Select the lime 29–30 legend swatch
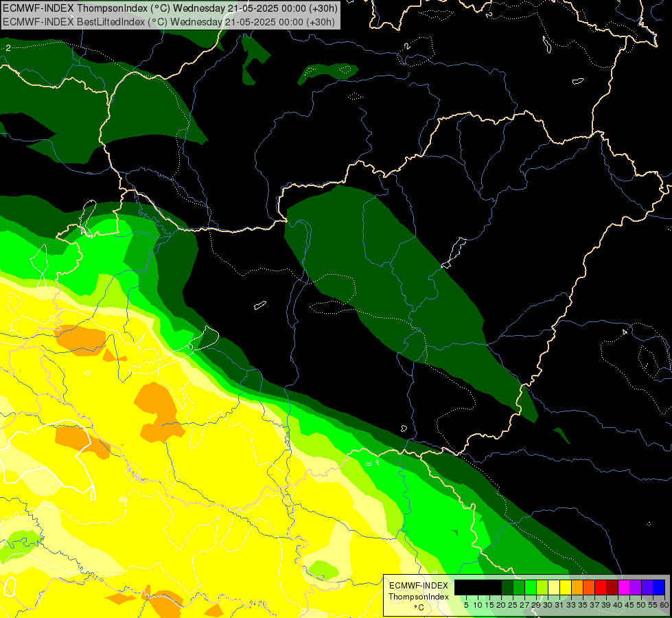Screen dimensions: 672x618 tap(542, 587)
